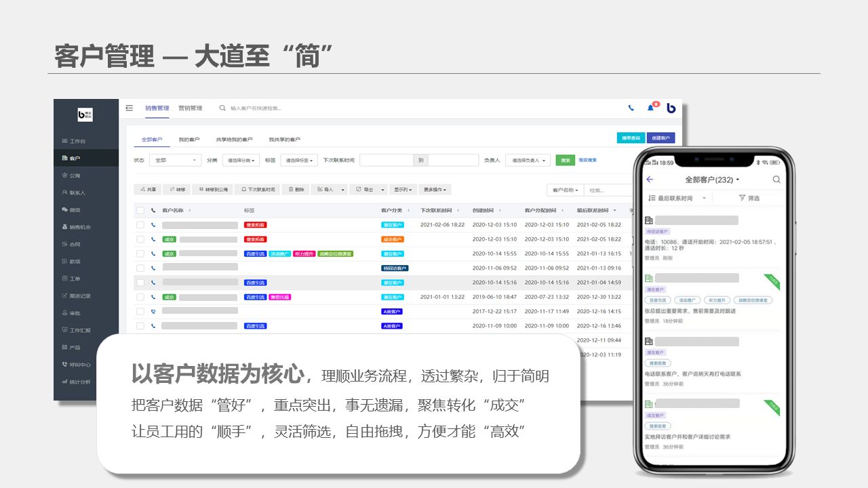The height and width of the screenshot is (488, 868).
Task: Click the phone icon in top header
Action: tap(631, 108)
